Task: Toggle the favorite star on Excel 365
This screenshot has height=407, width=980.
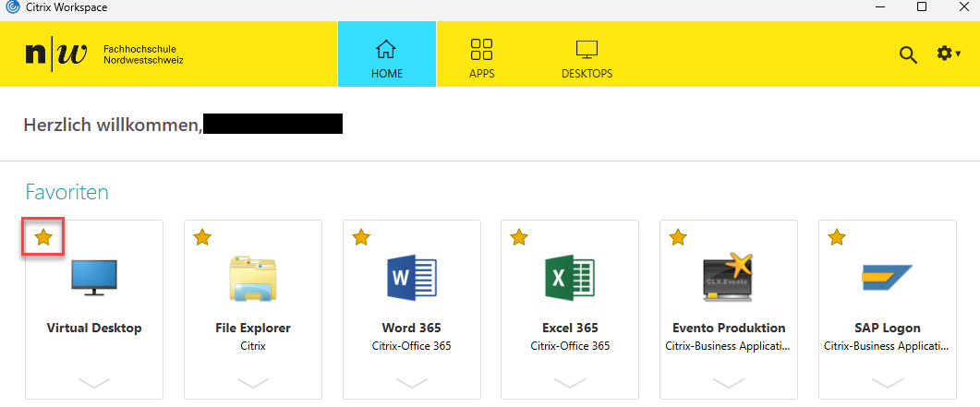Action: [519, 238]
